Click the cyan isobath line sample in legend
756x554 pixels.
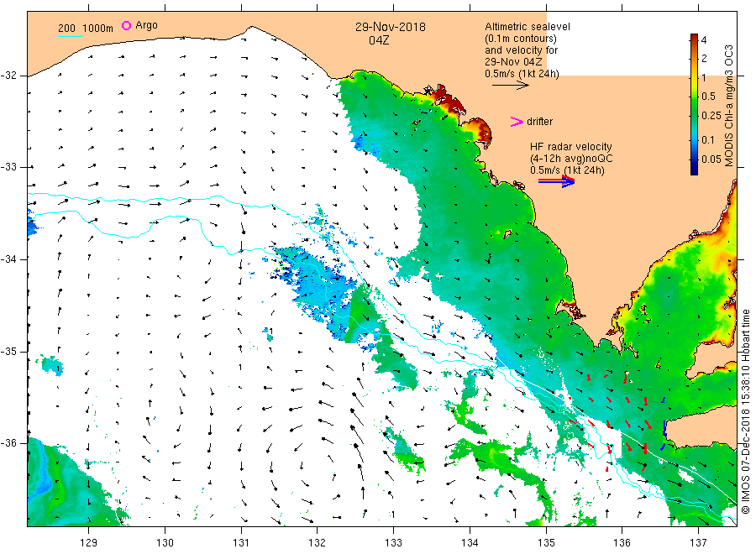pyautogui.click(x=70, y=36)
